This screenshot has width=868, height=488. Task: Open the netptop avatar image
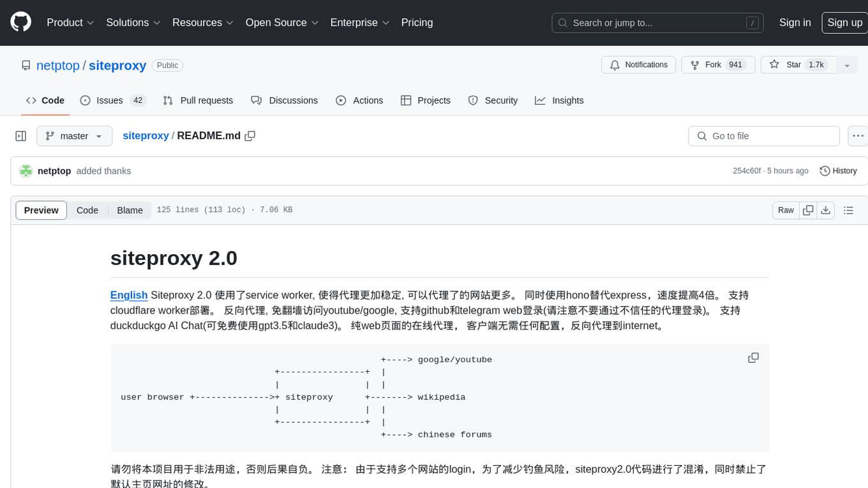pos(26,171)
